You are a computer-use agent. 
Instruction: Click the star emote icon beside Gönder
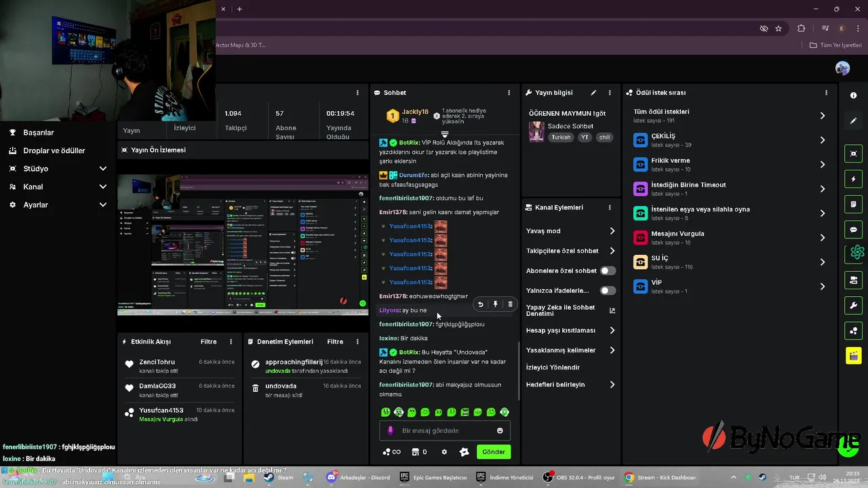click(465, 452)
